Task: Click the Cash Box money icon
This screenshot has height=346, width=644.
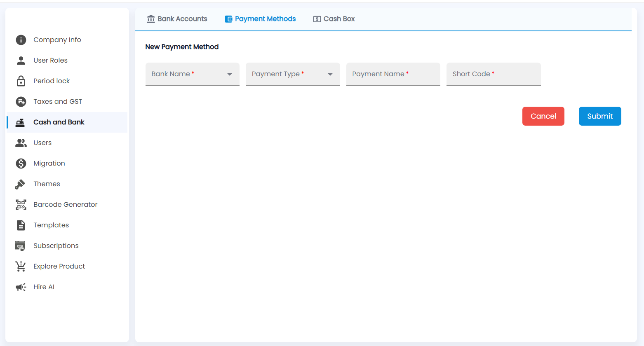Action: click(317, 19)
